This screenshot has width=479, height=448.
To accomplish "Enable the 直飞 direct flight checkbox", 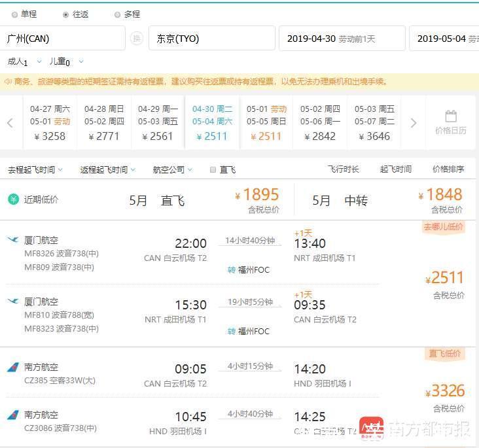I will 213,170.
